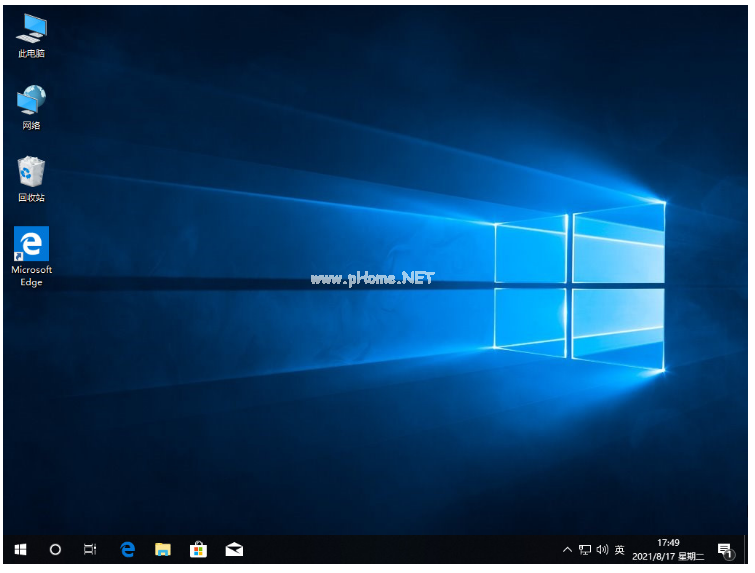Open Microsoft Store from the taskbar
This screenshot has height=573, width=755.
coord(199,549)
